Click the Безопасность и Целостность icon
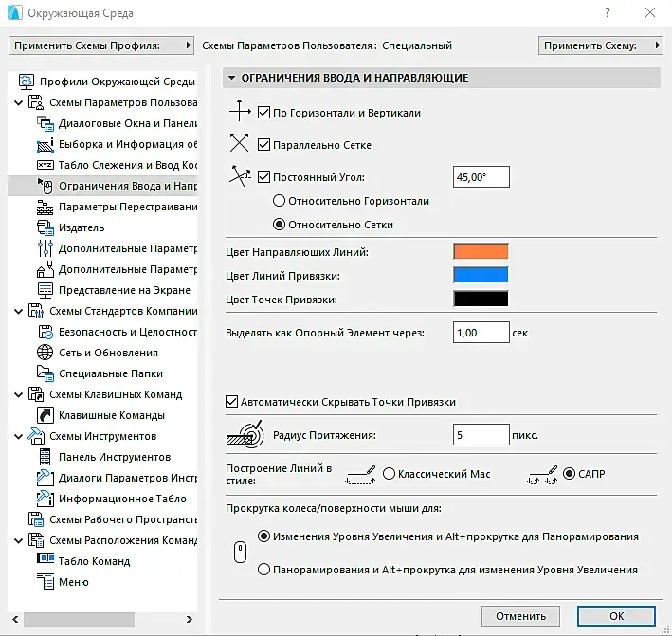The height and width of the screenshot is (636, 672). point(45,332)
